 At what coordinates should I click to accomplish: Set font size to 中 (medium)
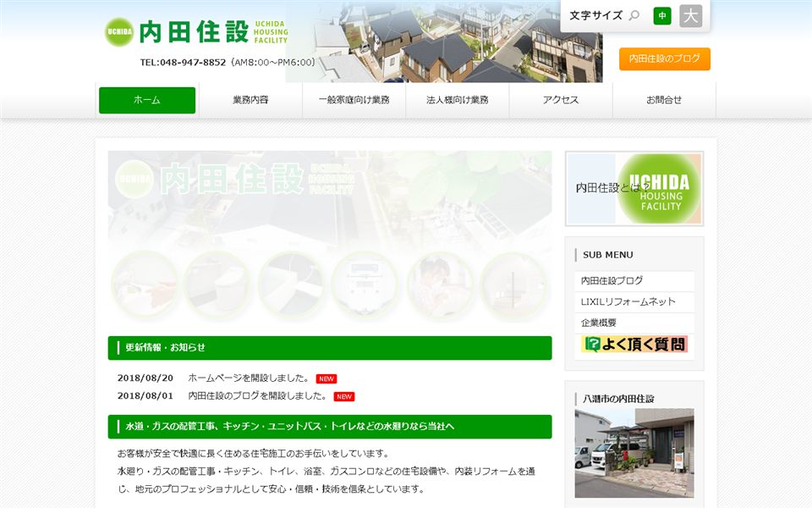[x=662, y=15]
